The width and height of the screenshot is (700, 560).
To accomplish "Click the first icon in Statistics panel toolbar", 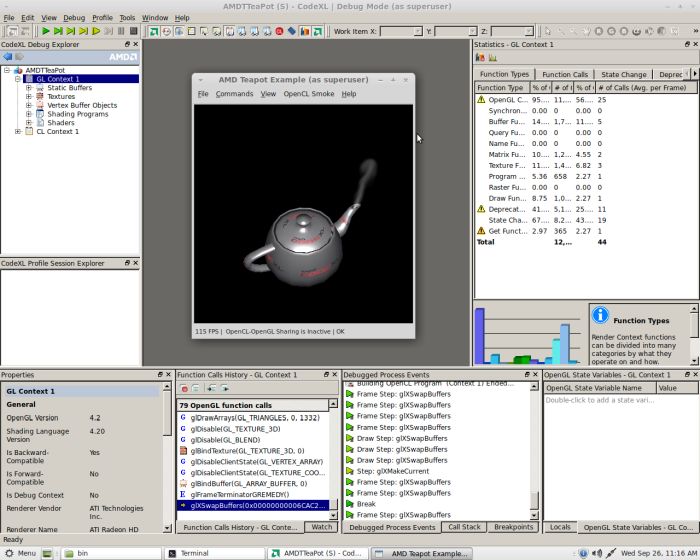I will (x=480, y=57).
